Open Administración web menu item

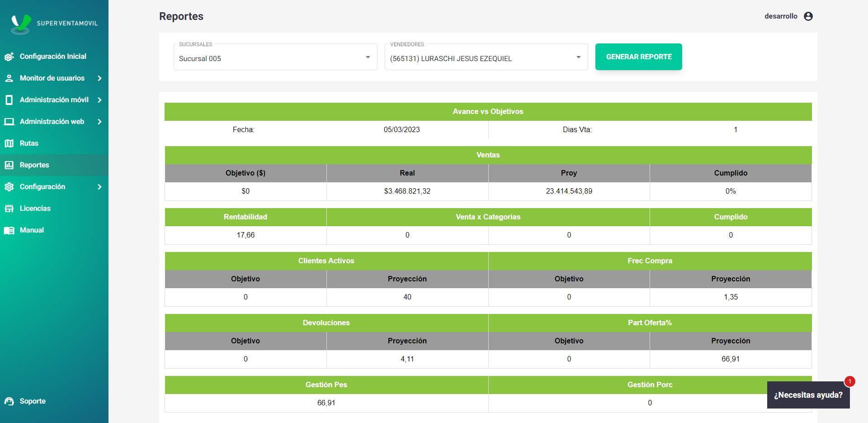click(54, 122)
